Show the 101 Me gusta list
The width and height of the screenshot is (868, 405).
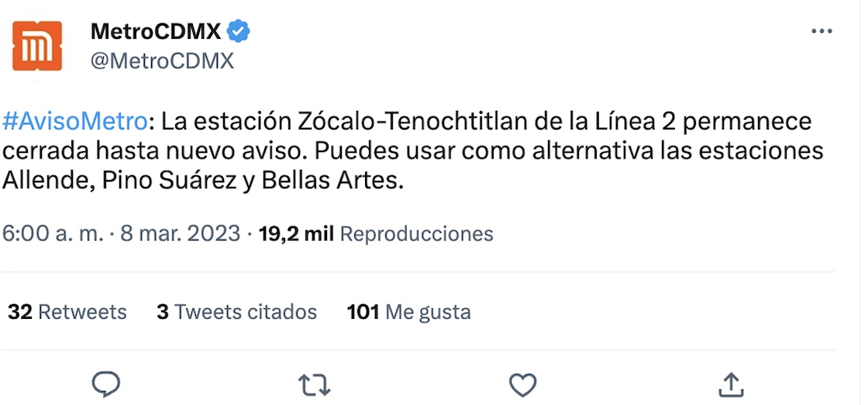coord(408,312)
